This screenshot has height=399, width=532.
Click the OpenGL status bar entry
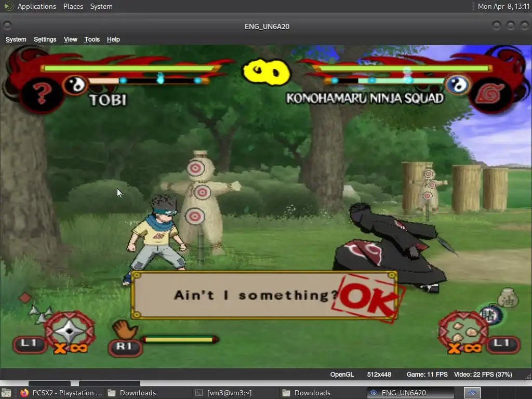342,374
